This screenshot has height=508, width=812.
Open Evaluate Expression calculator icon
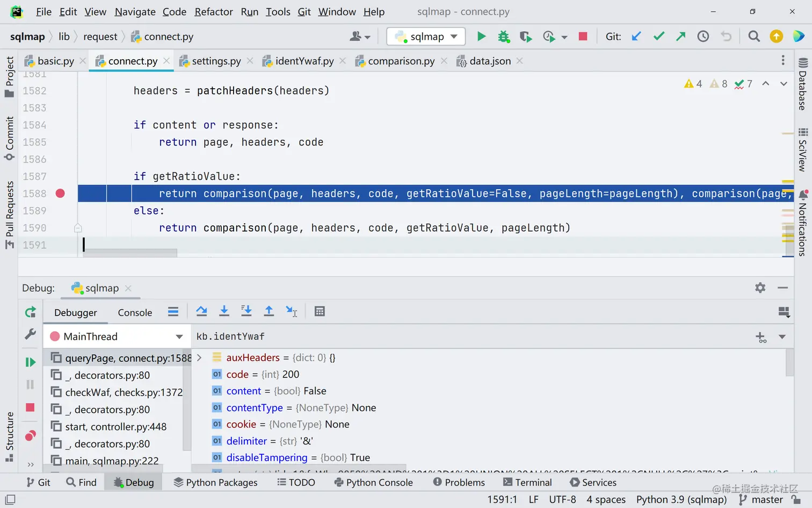pyautogui.click(x=320, y=311)
